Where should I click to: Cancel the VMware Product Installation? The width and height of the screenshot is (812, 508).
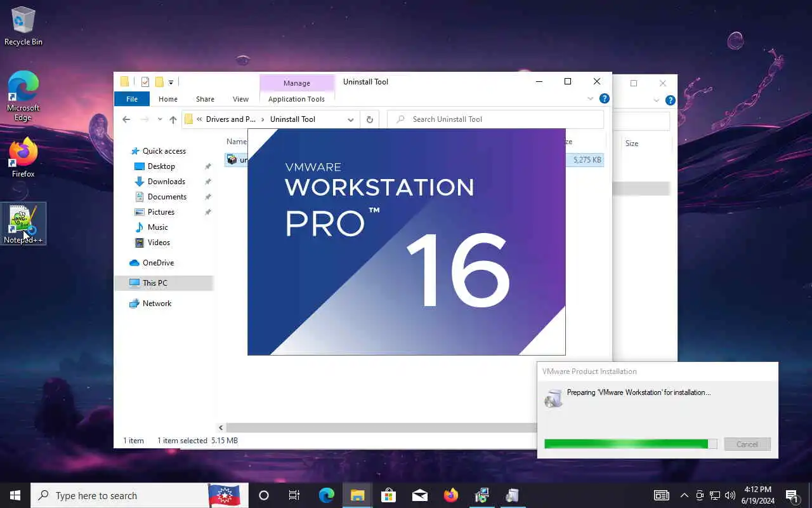[x=747, y=444]
